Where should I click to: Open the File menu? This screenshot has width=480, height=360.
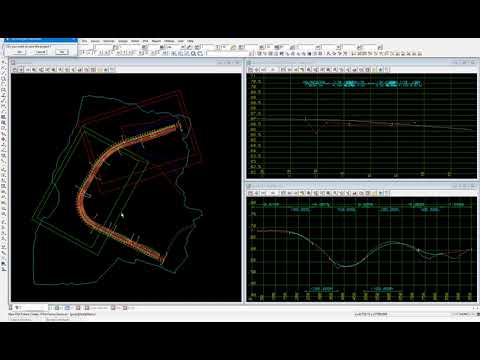pos(85,41)
